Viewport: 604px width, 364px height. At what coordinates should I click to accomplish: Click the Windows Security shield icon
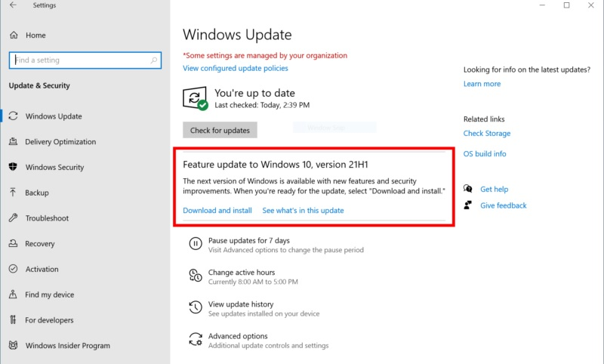point(13,167)
